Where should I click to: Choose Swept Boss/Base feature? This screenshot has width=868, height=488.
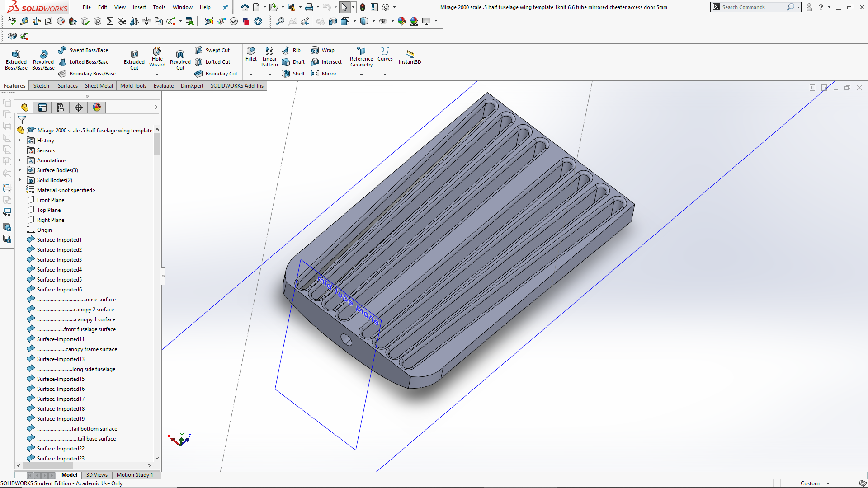coord(83,50)
